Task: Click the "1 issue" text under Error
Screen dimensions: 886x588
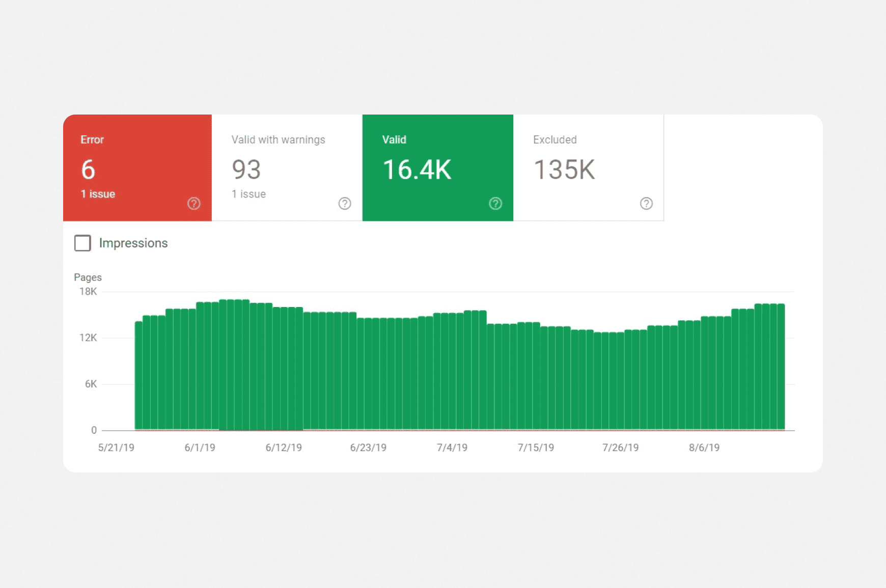Action: click(x=98, y=194)
